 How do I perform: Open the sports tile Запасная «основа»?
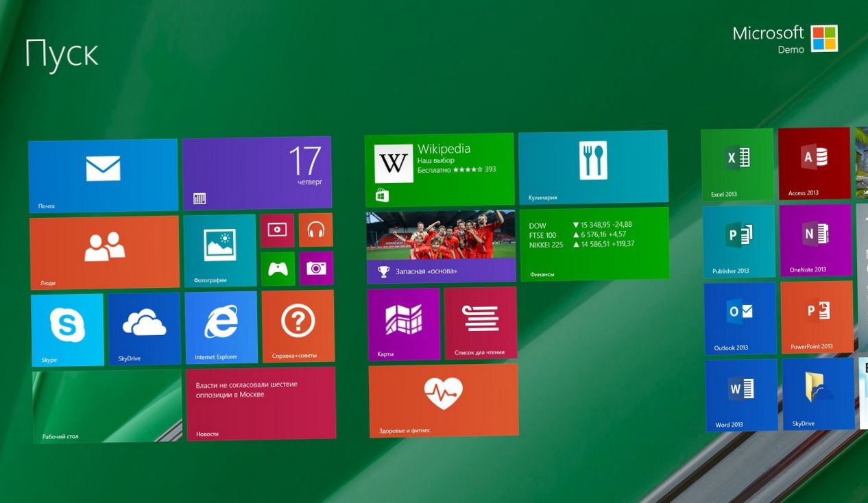(441, 246)
